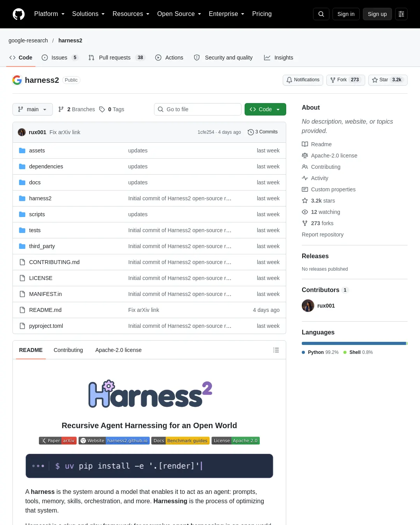Expand the Platform menu
The height and width of the screenshot is (525, 420).
(x=49, y=14)
